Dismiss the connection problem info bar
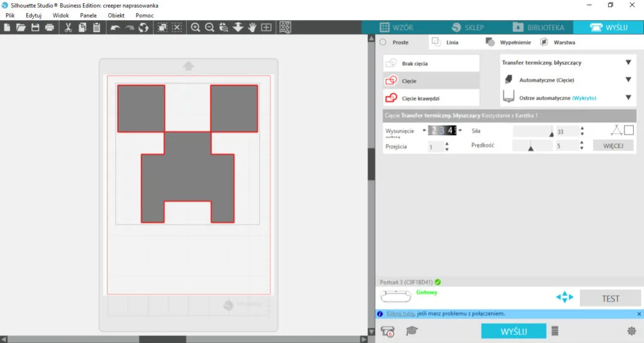This screenshot has height=343, width=644. click(x=639, y=314)
